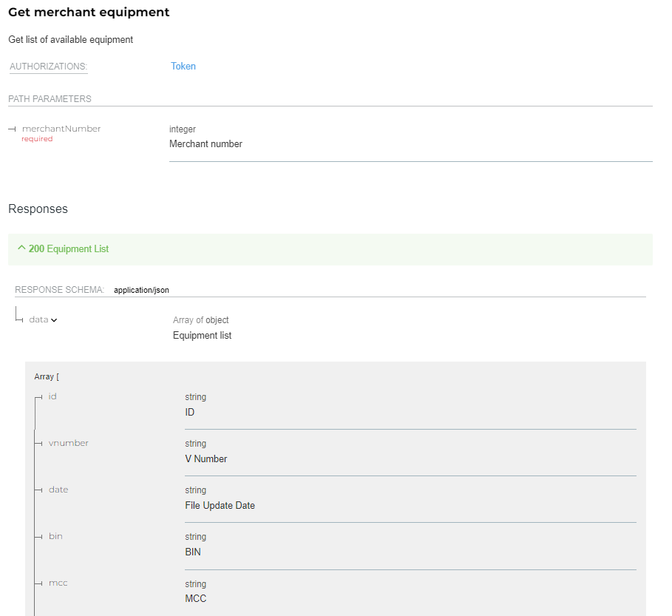
Task: Click the PATH PARAMETERS section header
Action: pos(50,99)
